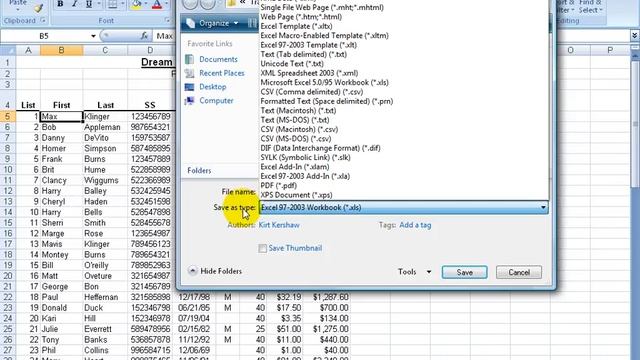
Task: Click the Borders icon in Font group
Action: pyautogui.click(x=112, y=4)
